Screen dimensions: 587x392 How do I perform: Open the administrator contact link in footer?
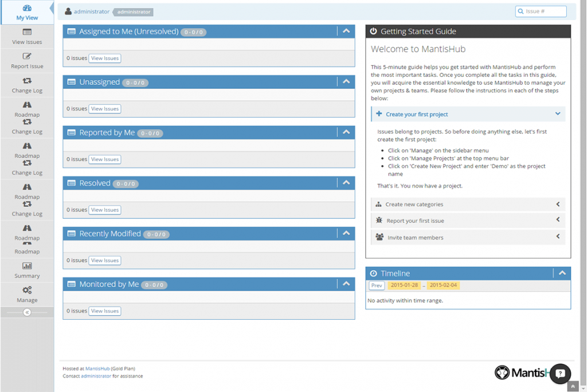click(x=96, y=376)
